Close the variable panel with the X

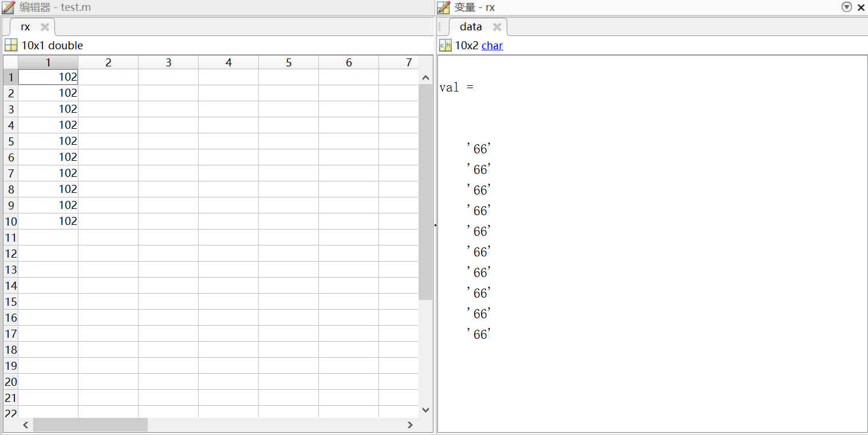click(x=861, y=7)
